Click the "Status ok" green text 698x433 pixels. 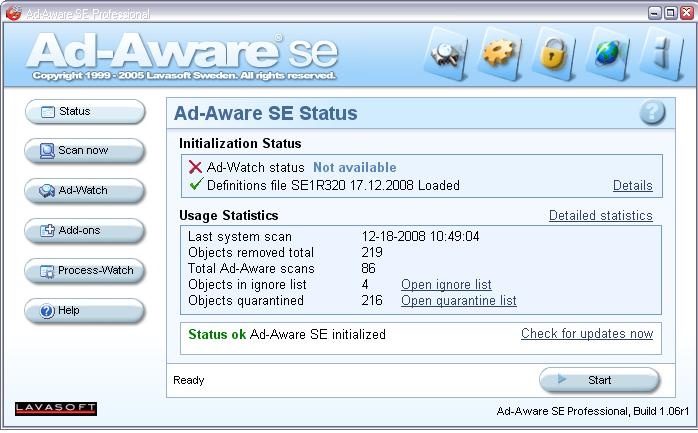coord(217,334)
